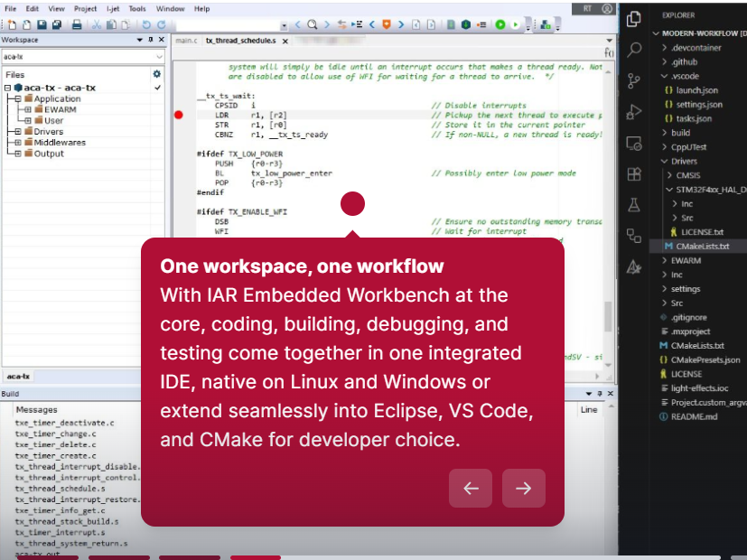The width and height of the screenshot is (747, 560).
Task: Open the toolbar search box dropdown arrow
Action: (284, 25)
